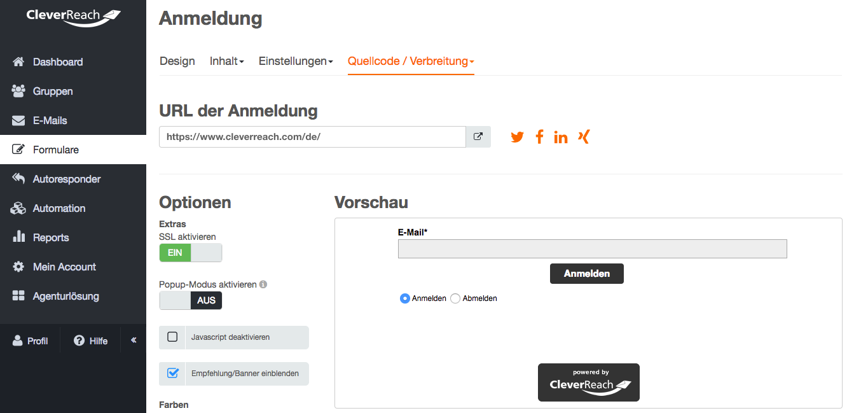
Task: Click the Reports bar chart icon
Action: point(18,237)
